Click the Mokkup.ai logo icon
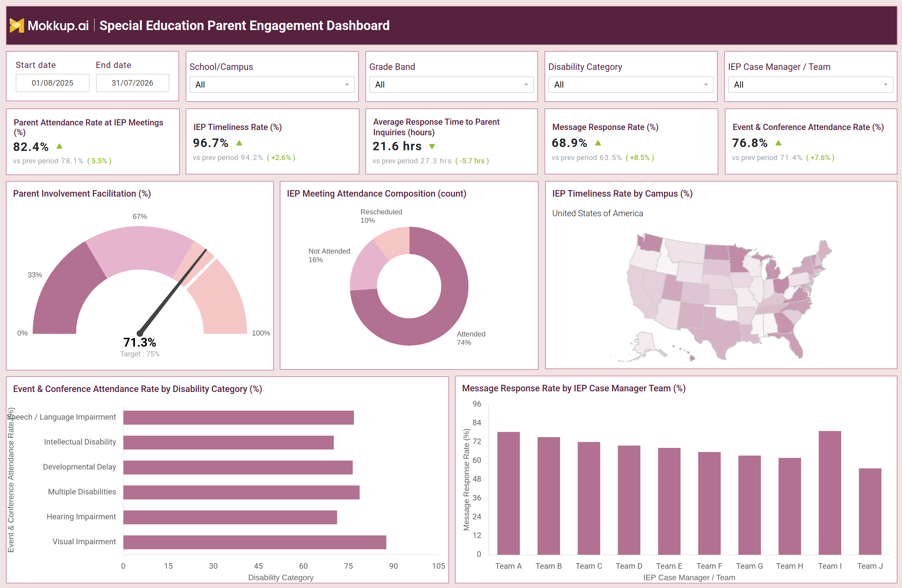Viewport: 902px width, 588px height. pos(17,25)
